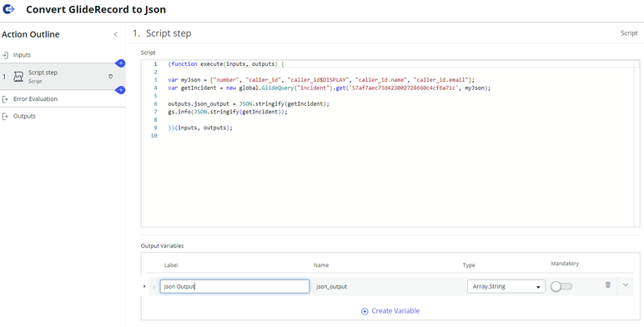
Task: Click the Action Outline heading
Action: pyautogui.click(x=30, y=34)
